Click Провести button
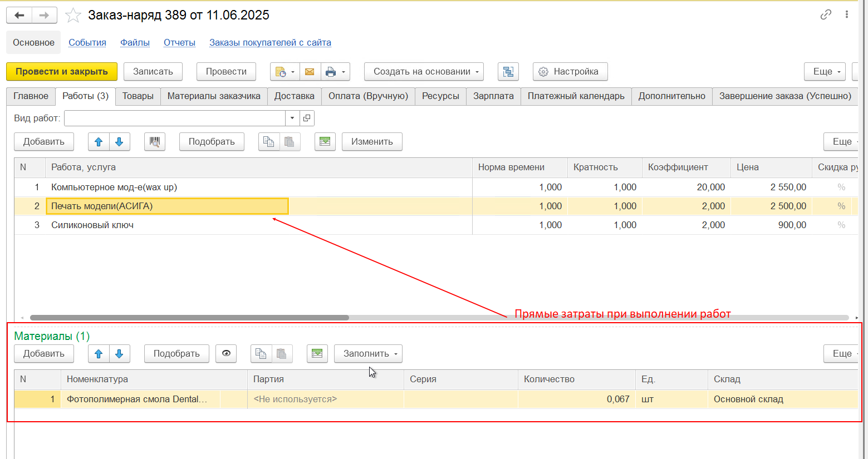The image size is (868, 459). 226,72
